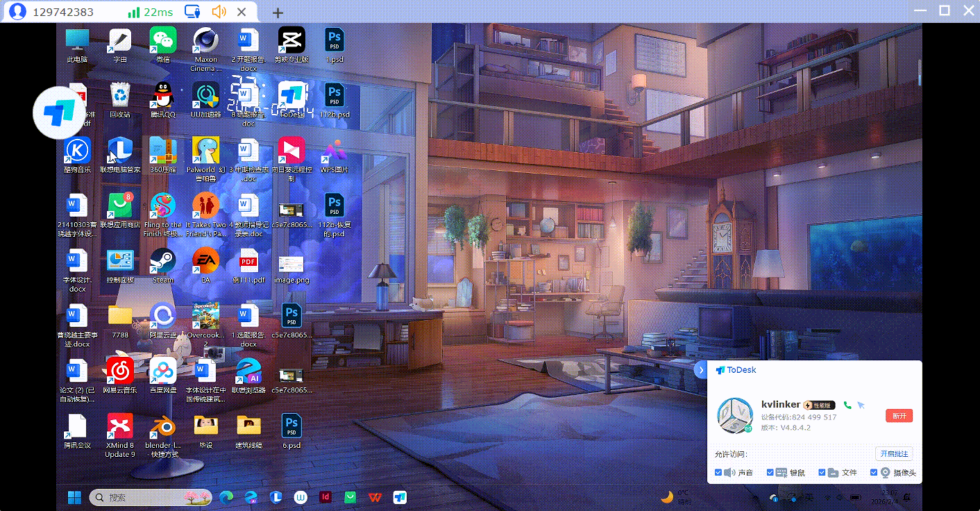This screenshot has height=511, width=980.
Task: Select the WPS图片 desktop icon
Action: pyautogui.click(x=335, y=154)
